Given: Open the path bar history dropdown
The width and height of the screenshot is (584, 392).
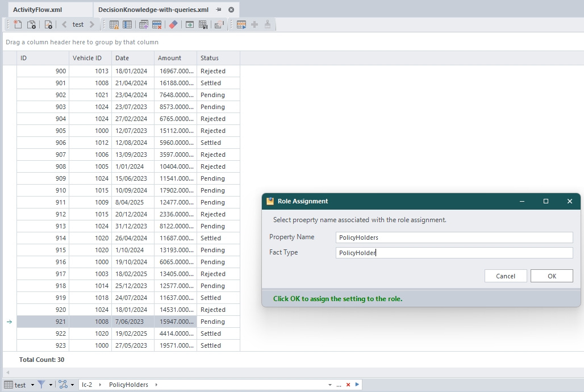Looking at the screenshot, I should 330,385.
